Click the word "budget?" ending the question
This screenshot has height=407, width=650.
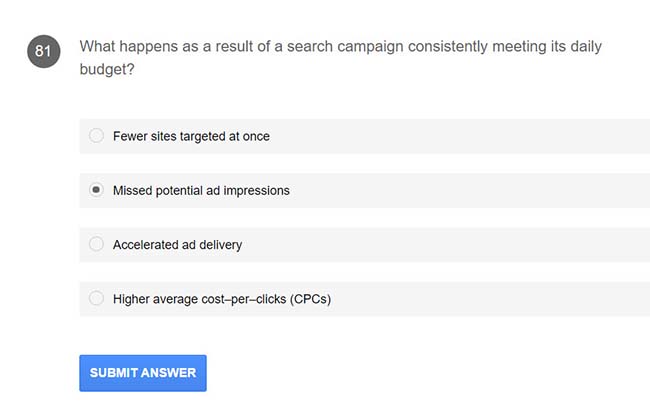pyautogui.click(x=107, y=73)
